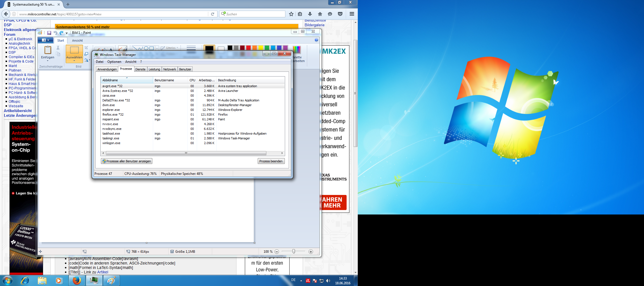Open the Optionen menu in Task-Manager
Viewport: 644px width, 286px height.
[x=114, y=62]
